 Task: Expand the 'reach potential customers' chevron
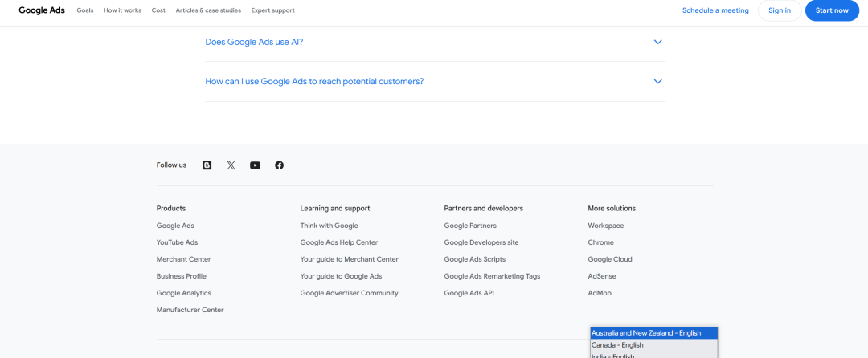657,81
